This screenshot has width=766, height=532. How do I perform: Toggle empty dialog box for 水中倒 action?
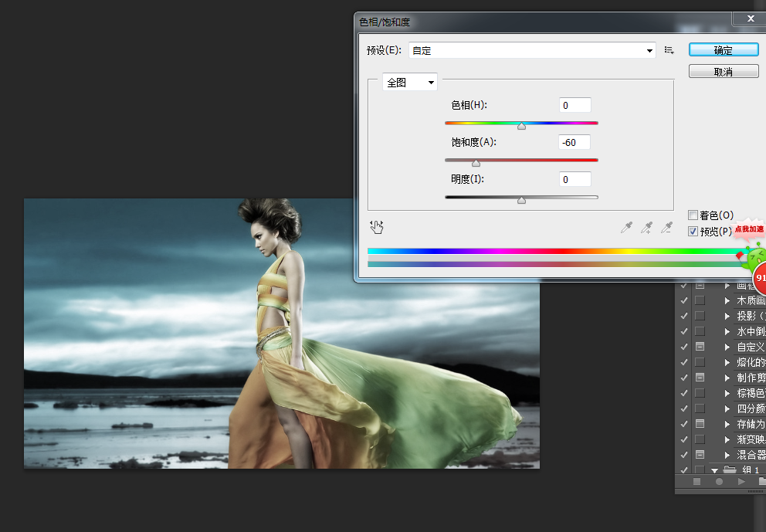click(x=700, y=330)
